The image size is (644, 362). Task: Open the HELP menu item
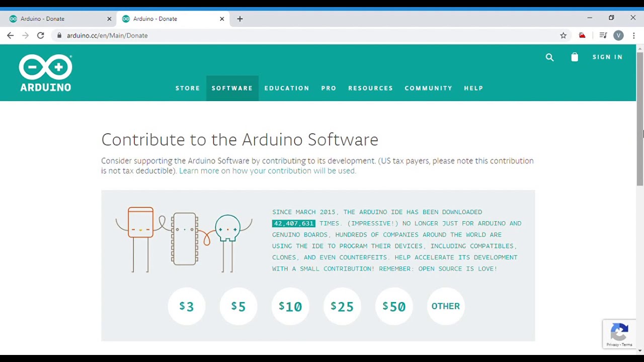coord(473,88)
